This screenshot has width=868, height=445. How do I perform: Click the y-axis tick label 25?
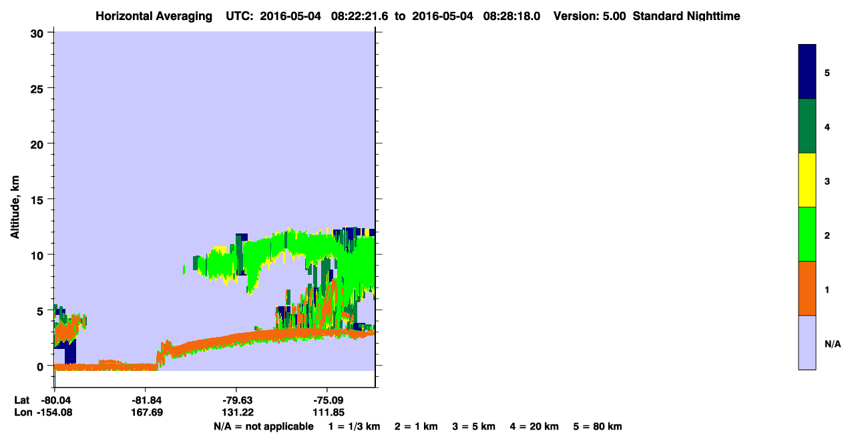coord(38,88)
